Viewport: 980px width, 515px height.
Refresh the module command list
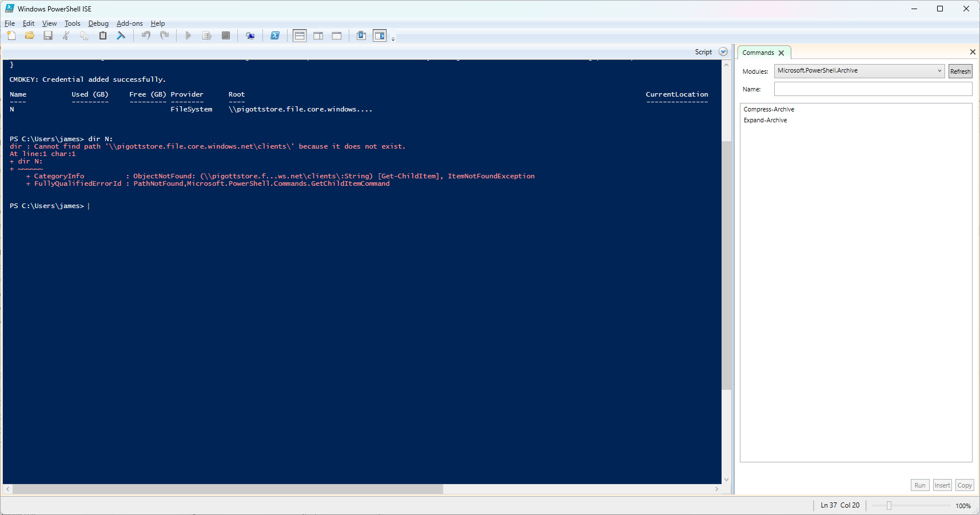coord(960,71)
